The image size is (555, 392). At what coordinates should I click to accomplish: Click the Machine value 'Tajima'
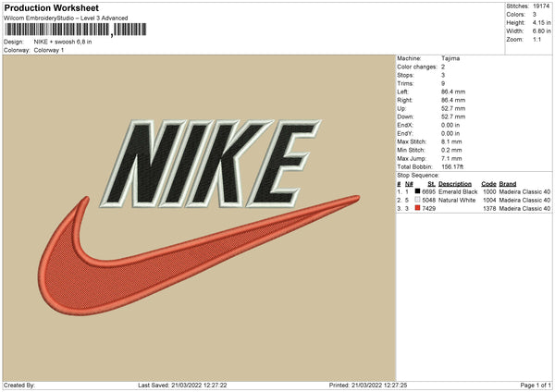click(450, 58)
